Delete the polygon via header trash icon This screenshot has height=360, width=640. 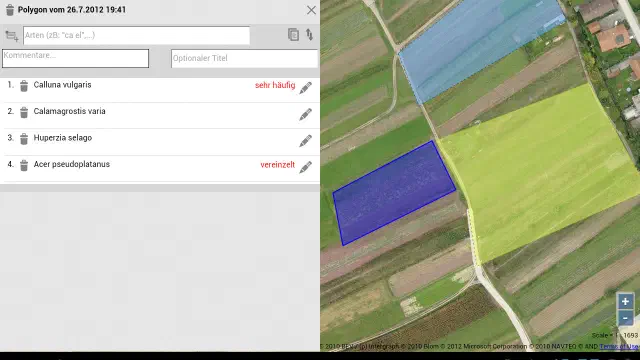(10, 10)
